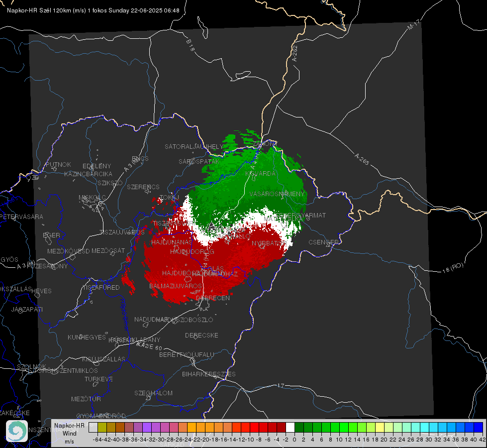487x448 pixels.
Task: Click the Hajdú-Bihar county label
Action: coord(124,315)
